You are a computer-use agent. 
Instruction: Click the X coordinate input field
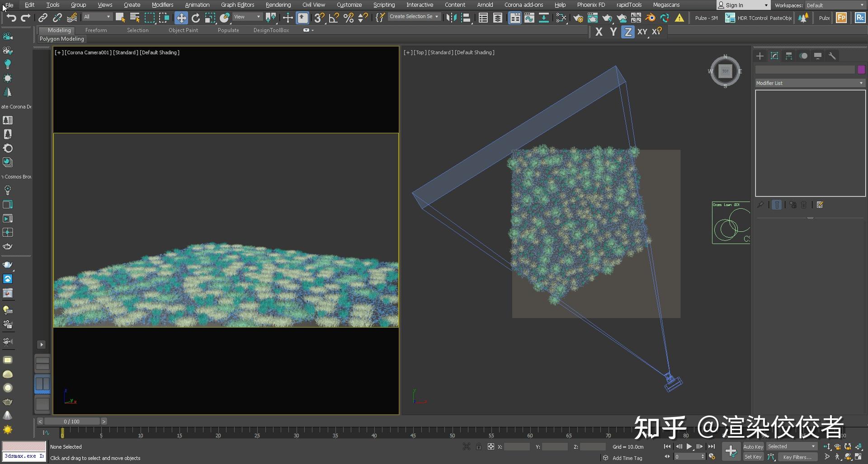pyautogui.click(x=517, y=446)
